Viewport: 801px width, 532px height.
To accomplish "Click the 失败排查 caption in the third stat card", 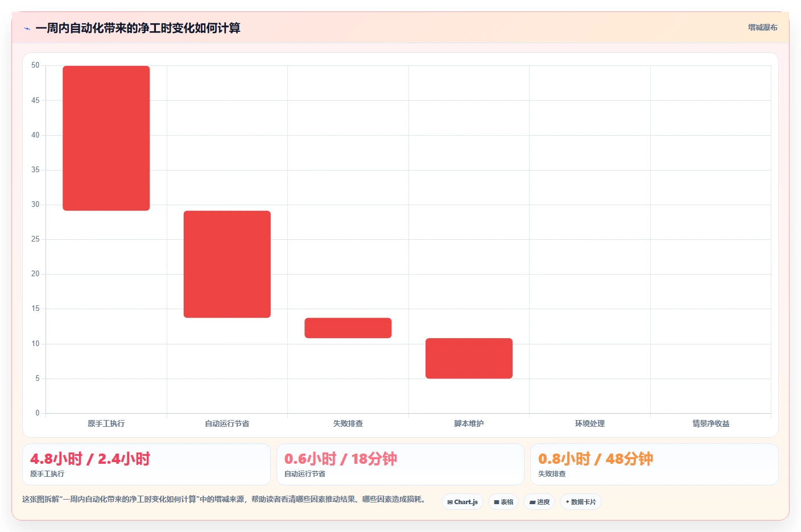I will [x=552, y=474].
